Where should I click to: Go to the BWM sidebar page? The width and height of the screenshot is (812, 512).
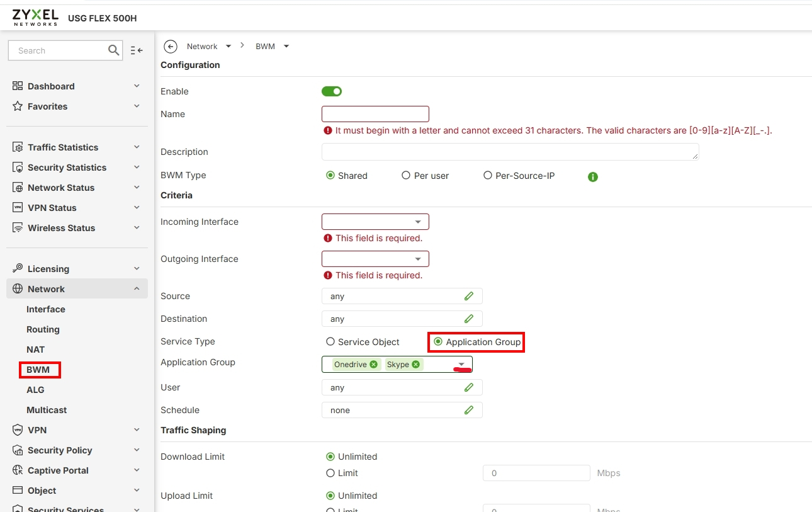pyautogui.click(x=38, y=370)
